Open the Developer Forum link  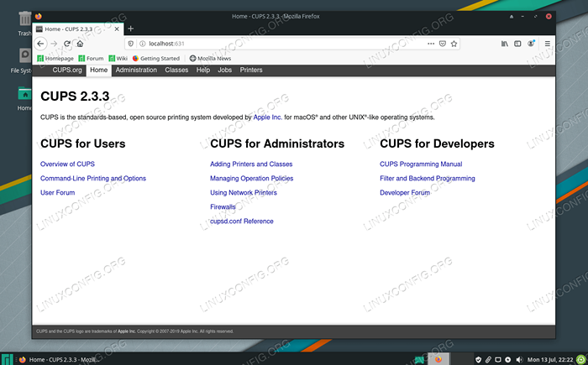pos(405,193)
